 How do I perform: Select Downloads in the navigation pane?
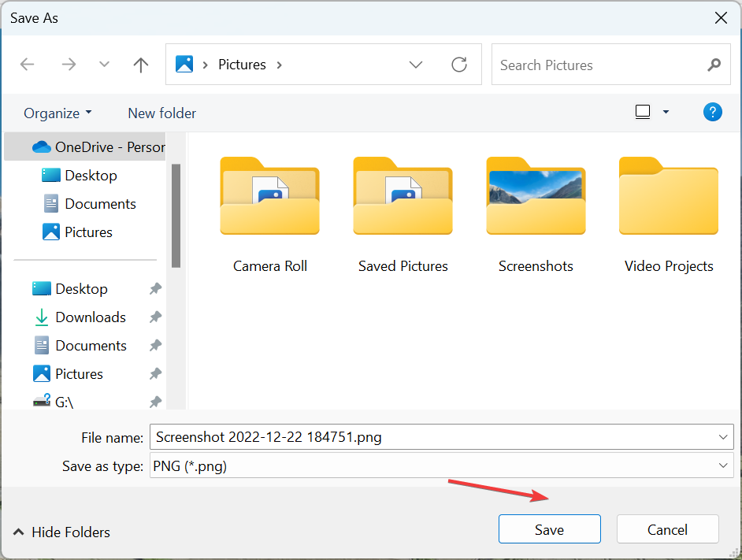90,317
